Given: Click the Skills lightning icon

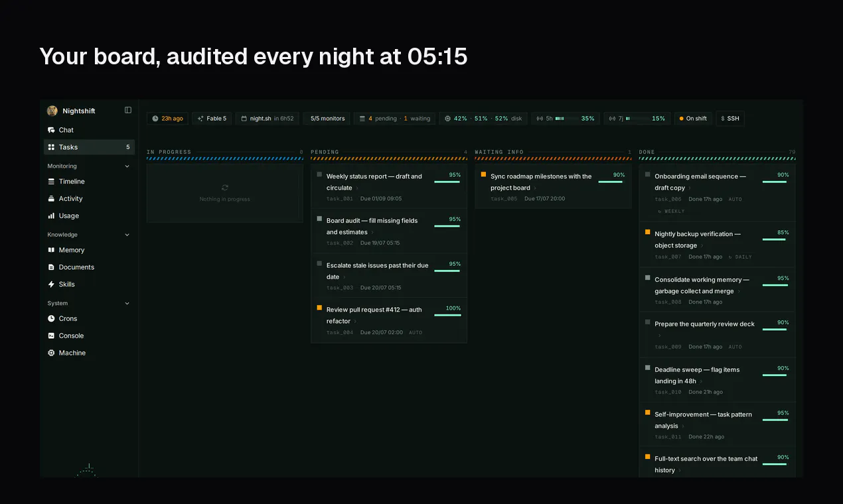Looking at the screenshot, I should pyautogui.click(x=52, y=284).
